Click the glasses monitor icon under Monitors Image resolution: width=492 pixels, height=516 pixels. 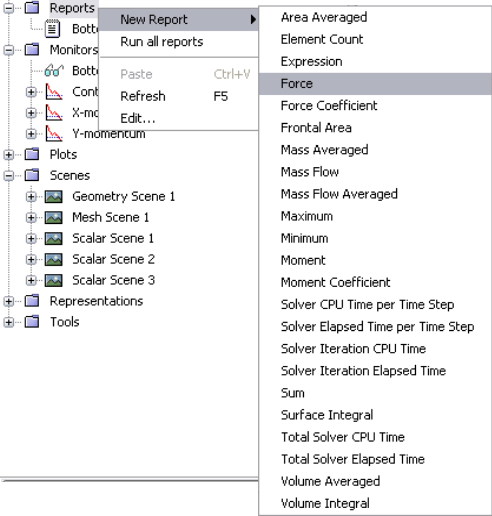point(54,70)
